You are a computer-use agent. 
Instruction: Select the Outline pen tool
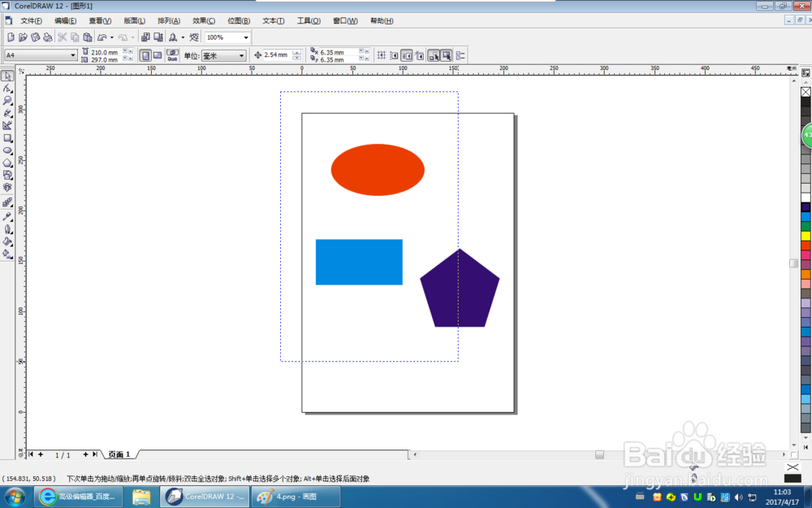[x=7, y=228]
